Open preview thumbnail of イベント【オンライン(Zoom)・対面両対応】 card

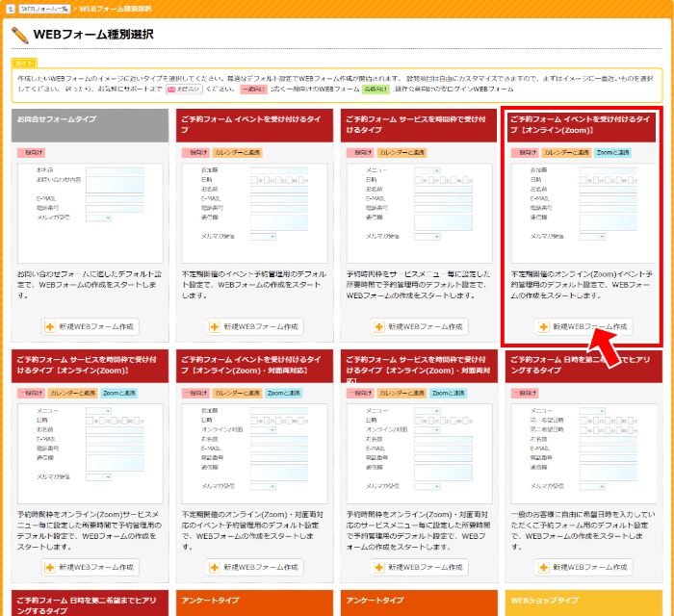click(x=255, y=453)
